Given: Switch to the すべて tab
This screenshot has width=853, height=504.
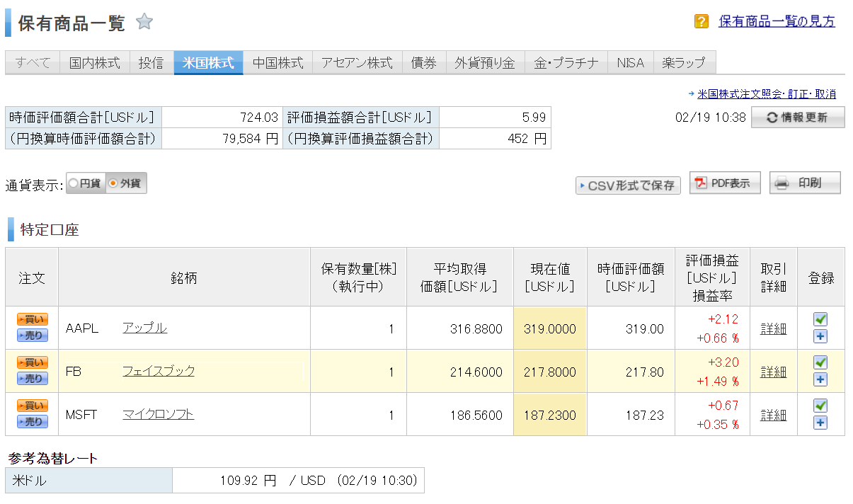Looking at the screenshot, I should (x=33, y=63).
